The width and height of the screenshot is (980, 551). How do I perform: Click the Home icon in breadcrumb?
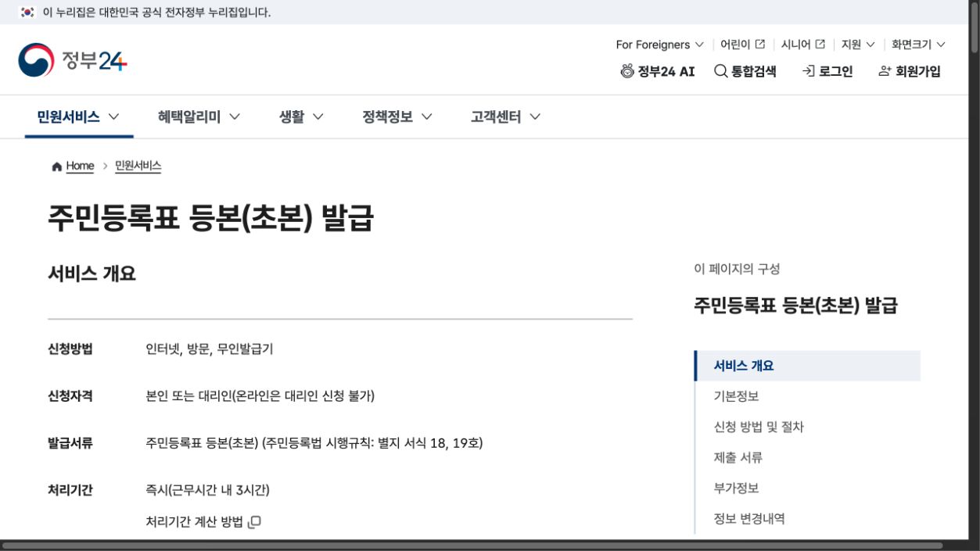click(x=56, y=166)
